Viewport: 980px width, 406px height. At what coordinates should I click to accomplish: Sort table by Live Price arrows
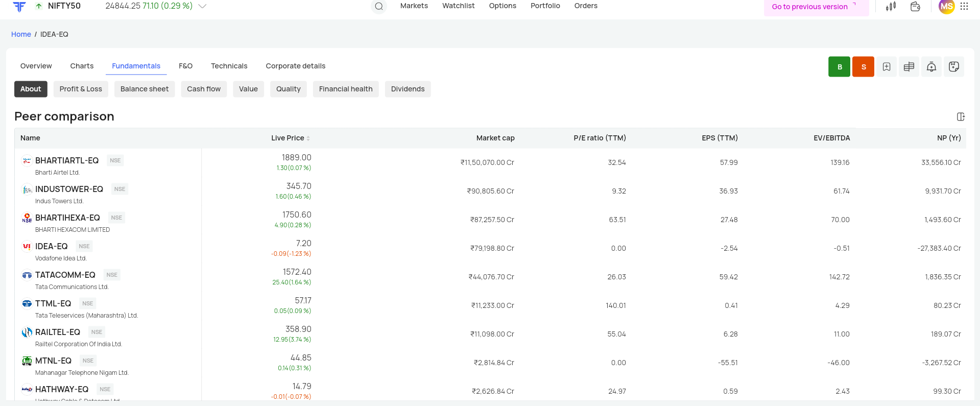click(308, 138)
